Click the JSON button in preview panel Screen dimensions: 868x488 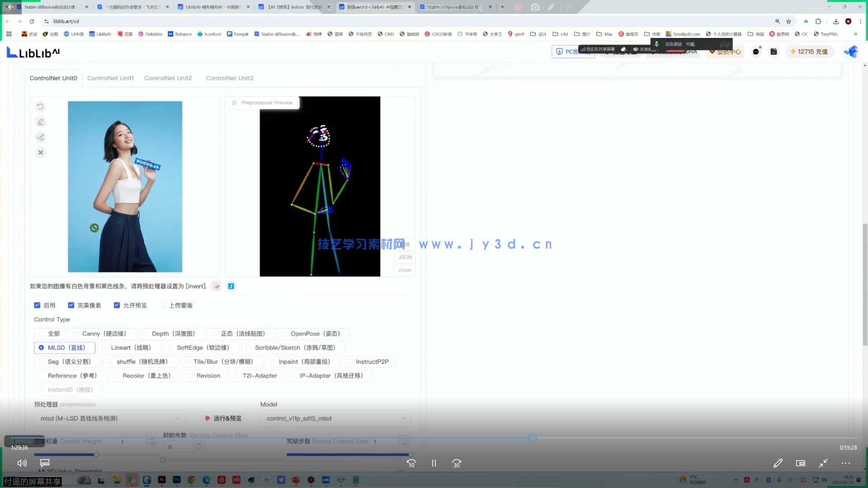click(405, 257)
